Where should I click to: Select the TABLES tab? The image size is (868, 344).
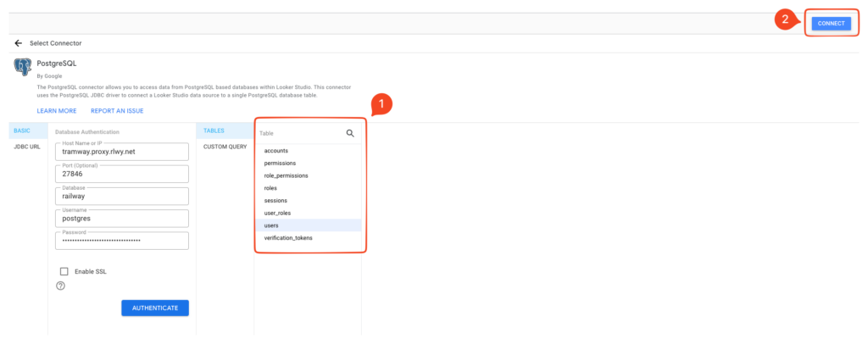coord(214,131)
